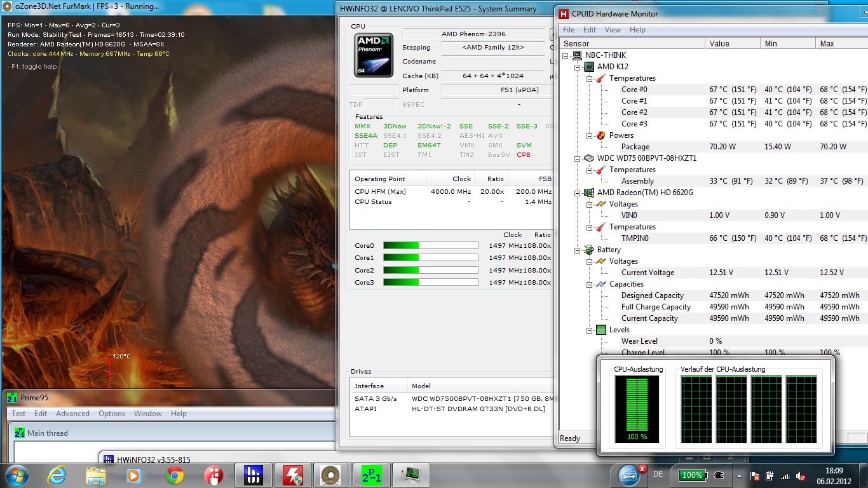The width and height of the screenshot is (868, 488).
Task: Click the Min column header
Action: pos(788,43)
